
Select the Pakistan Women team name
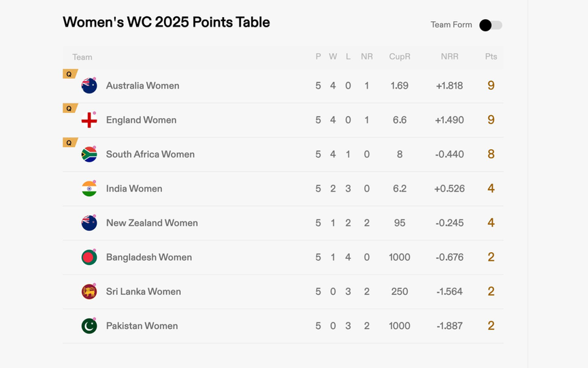tap(142, 326)
